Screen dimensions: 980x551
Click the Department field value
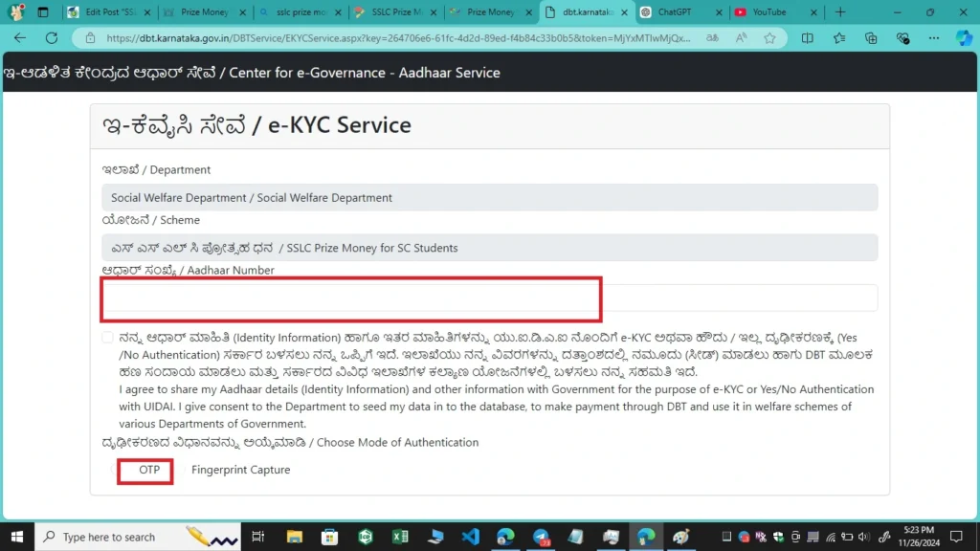(x=489, y=197)
